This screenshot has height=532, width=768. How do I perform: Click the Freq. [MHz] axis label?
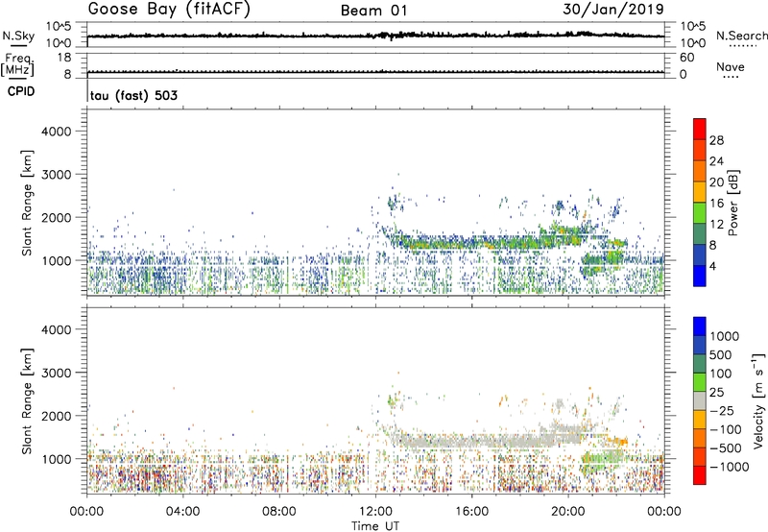coord(17,64)
